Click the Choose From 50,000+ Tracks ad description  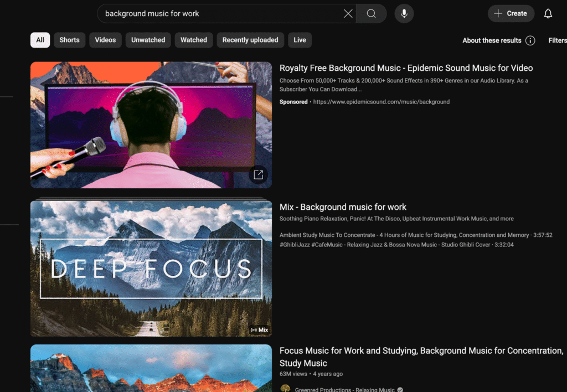pyautogui.click(x=404, y=85)
